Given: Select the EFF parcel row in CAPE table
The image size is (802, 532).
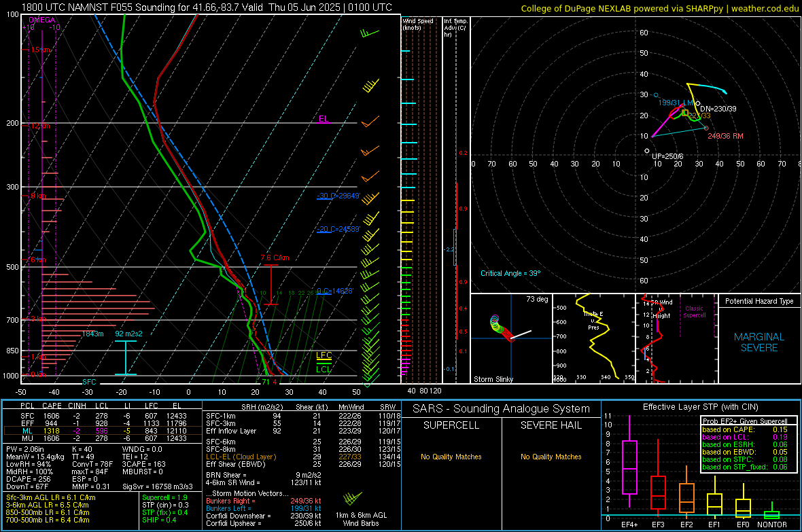Looking at the screenshot, I should click(x=103, y=423).
